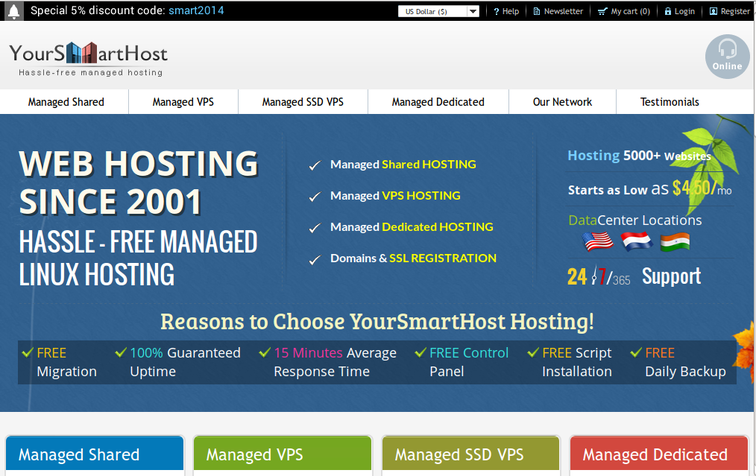Click green checkmark next to FREE Control Panel
The width and height of the screenshot is (756, 476).
coord(420,353)
